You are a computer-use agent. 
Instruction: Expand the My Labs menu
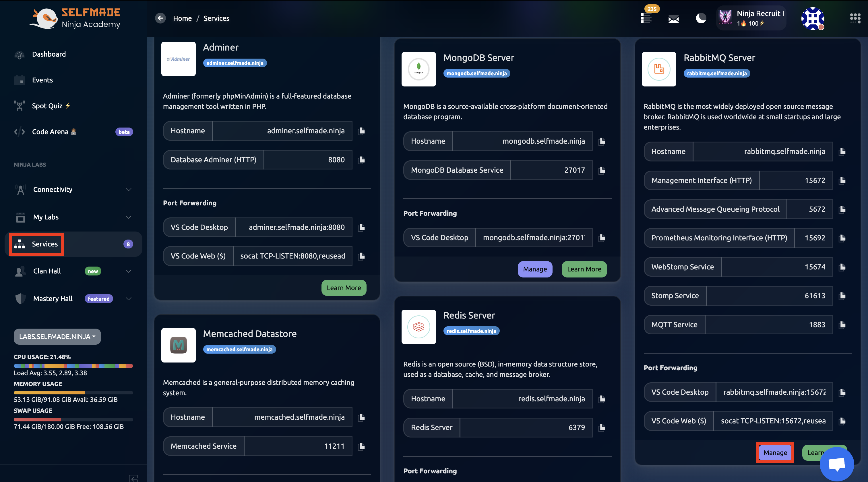tap(73, 217)
